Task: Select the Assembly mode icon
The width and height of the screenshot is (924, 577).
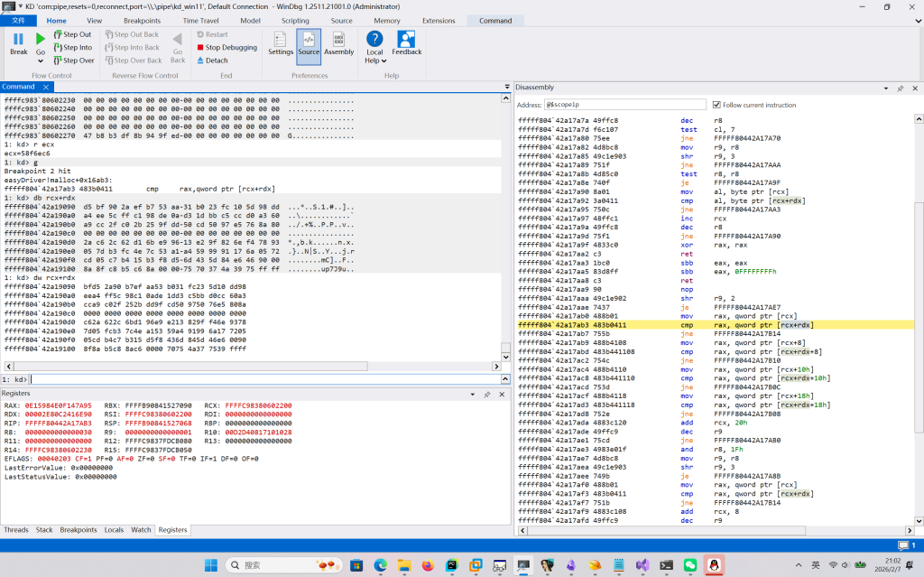Action: click(x=338, y=43)
